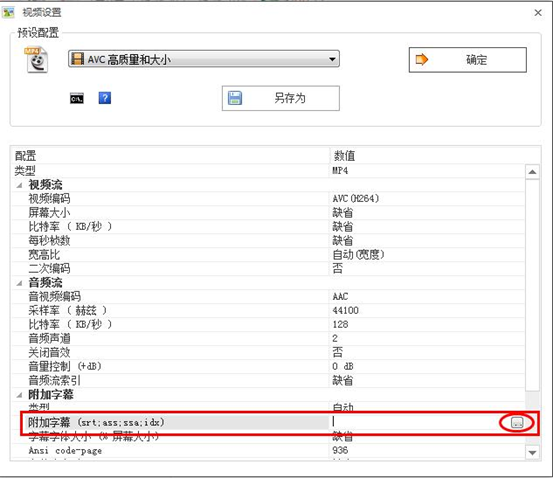553x478 pixels.
Task: Select the 宽高比 row
Action: click(x=268, y=255)
